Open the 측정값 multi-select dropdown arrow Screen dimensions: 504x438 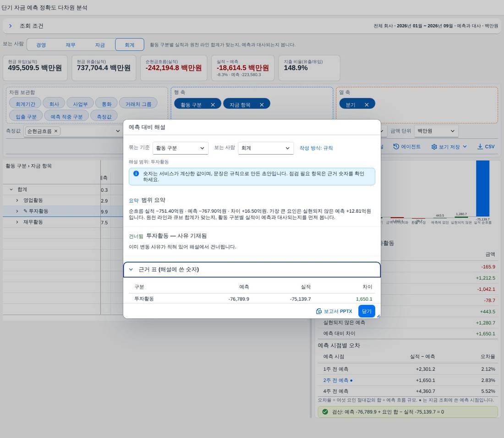pyautogui.click(x=118, y=131)
